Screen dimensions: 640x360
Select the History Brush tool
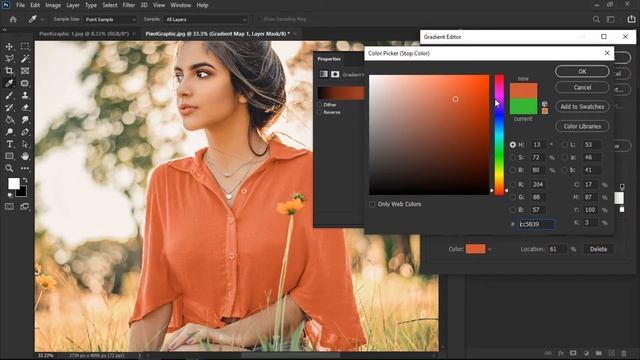pos(9,108)
